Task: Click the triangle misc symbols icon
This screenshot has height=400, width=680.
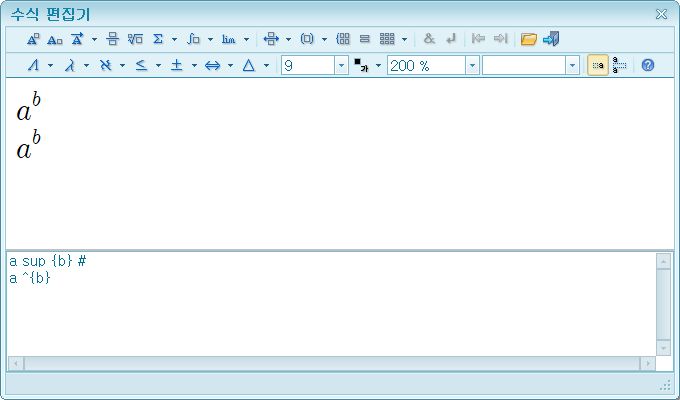Action: (248, 66)
